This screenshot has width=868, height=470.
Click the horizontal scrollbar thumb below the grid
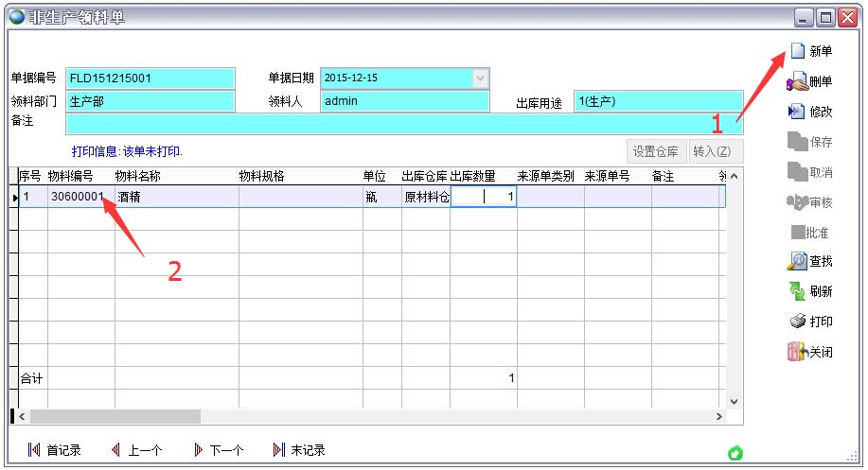(114, 416)
